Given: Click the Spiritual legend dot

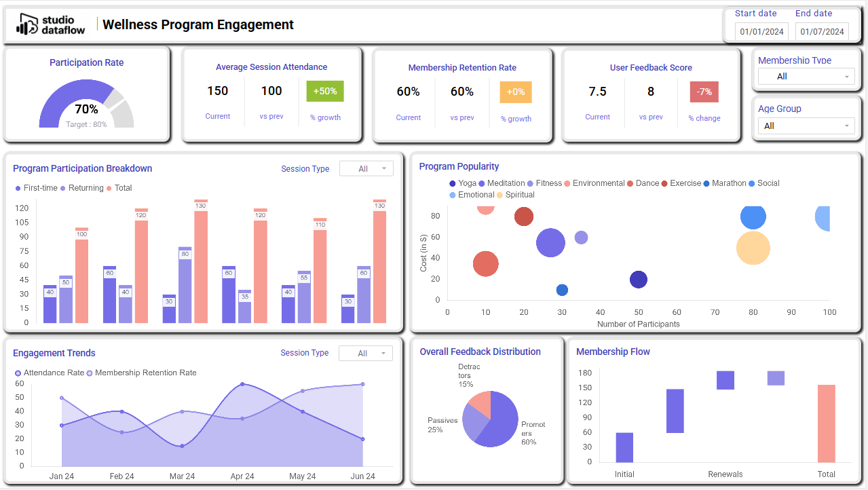Looking at the screenshot, I should (500, 195).
